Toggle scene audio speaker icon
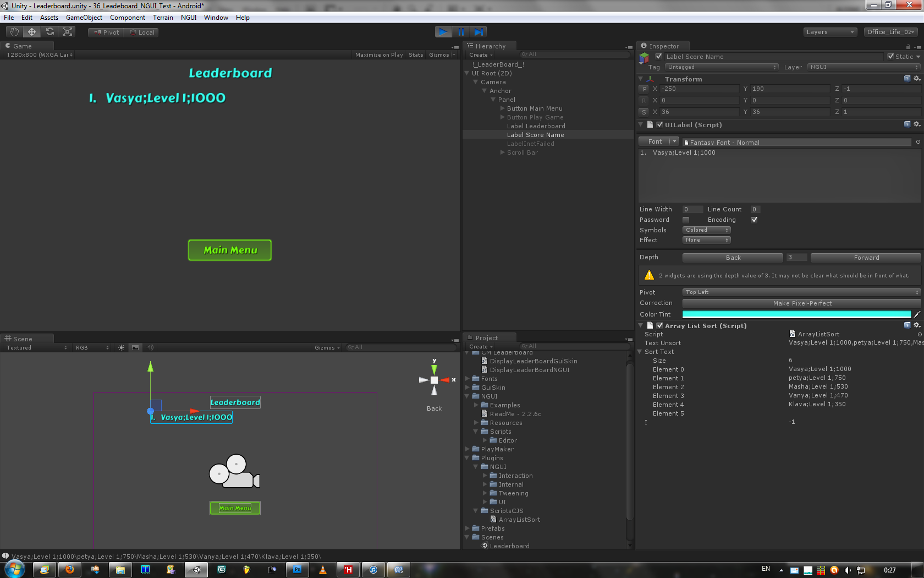Screen dimensions: 924x578 click(150, 347)
